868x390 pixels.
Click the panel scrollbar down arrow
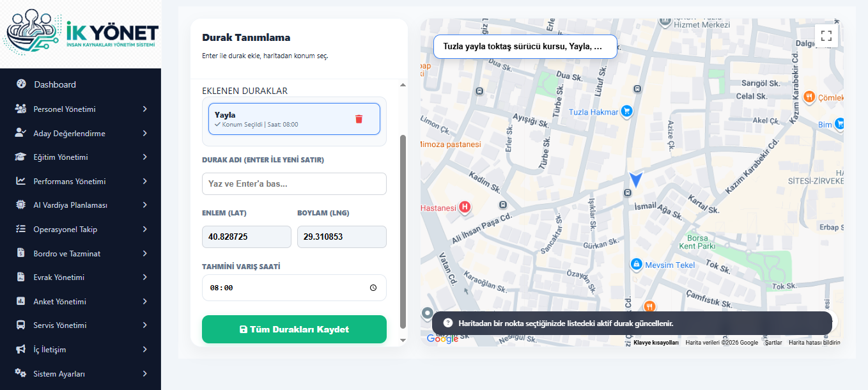[x=403, y=340]
